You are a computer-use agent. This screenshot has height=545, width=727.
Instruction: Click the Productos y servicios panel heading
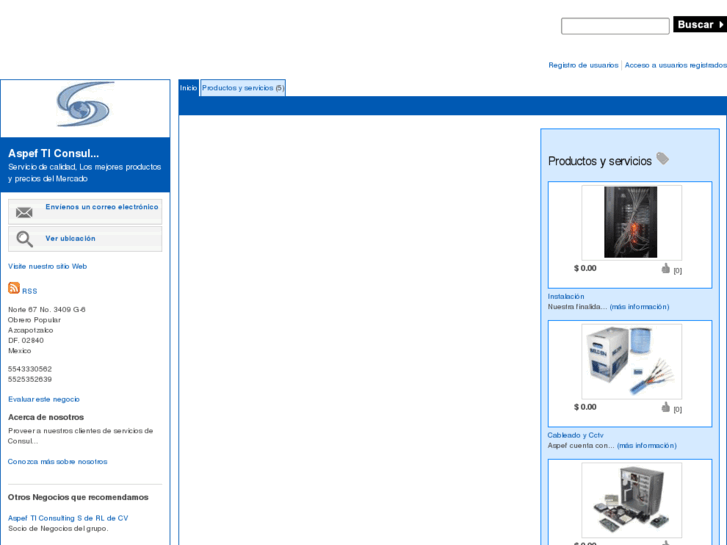pyautogui.click(x=599, y=161)
